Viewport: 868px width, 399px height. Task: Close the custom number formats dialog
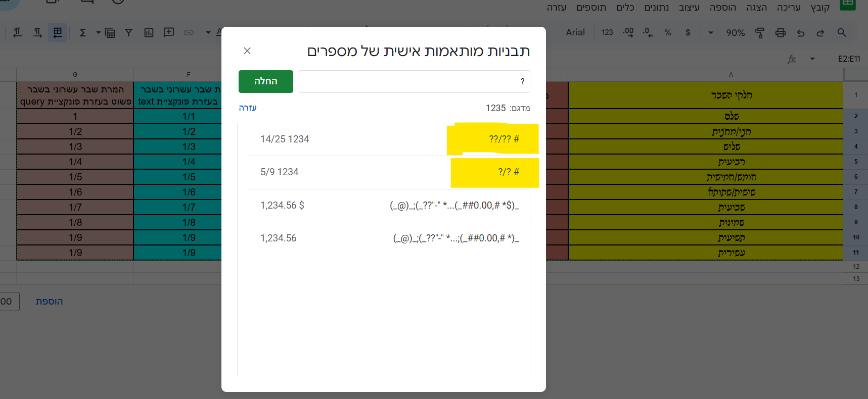[x=247, y=51]
